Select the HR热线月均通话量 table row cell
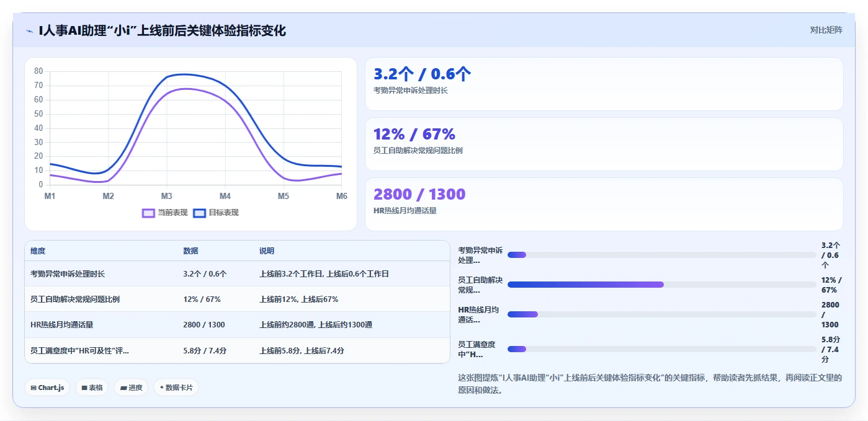The height and width of the screenshot is (421, 868). pos(61,325)
